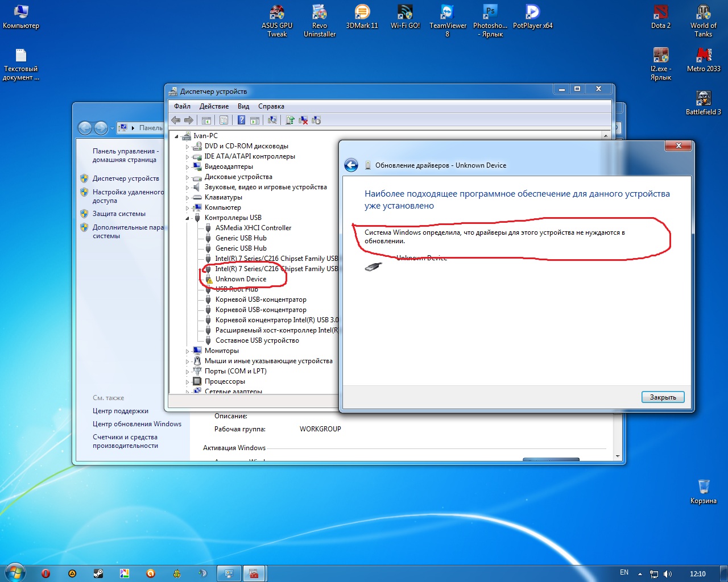Click the Disable device toolbar icon
The image size is (728, 582).
pos(316,120)
